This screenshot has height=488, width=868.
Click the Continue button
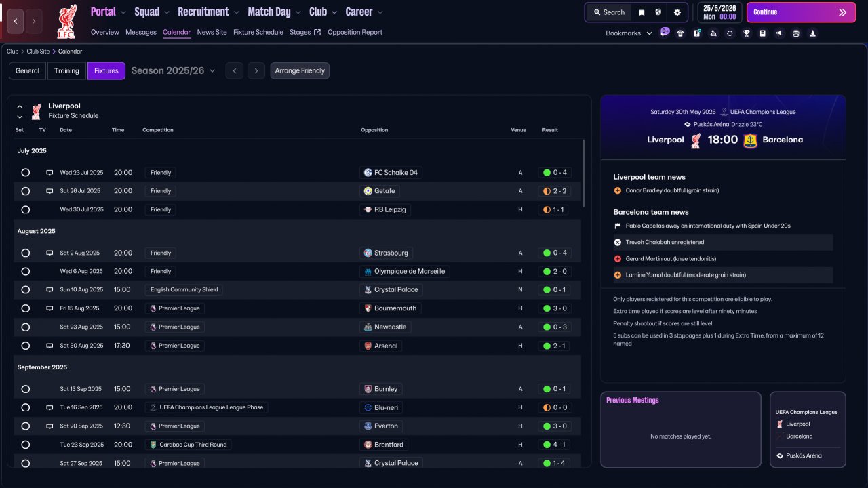tap(802, 12)
